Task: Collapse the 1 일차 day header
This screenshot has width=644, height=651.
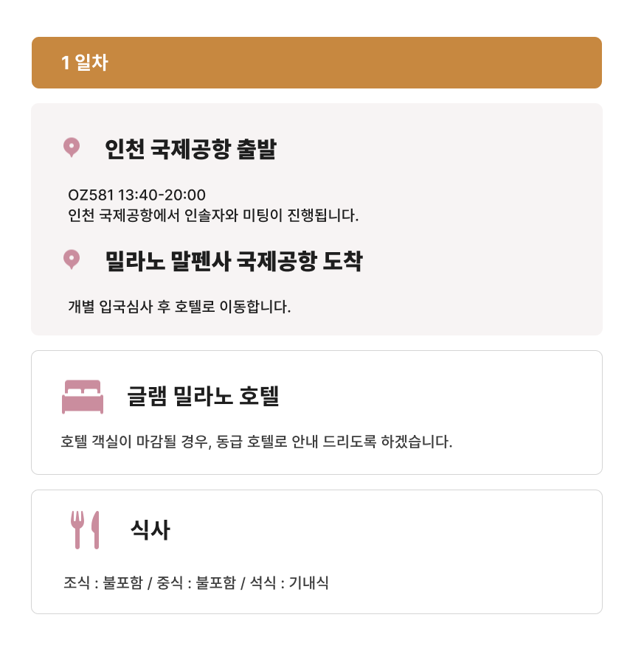Action: 316,63
